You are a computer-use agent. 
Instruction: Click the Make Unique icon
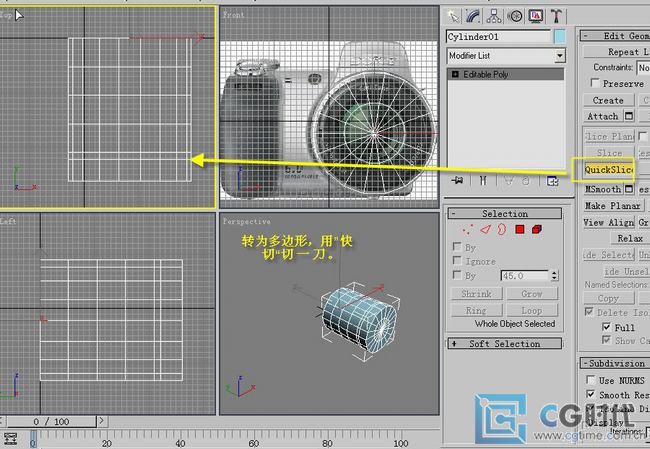508,180
